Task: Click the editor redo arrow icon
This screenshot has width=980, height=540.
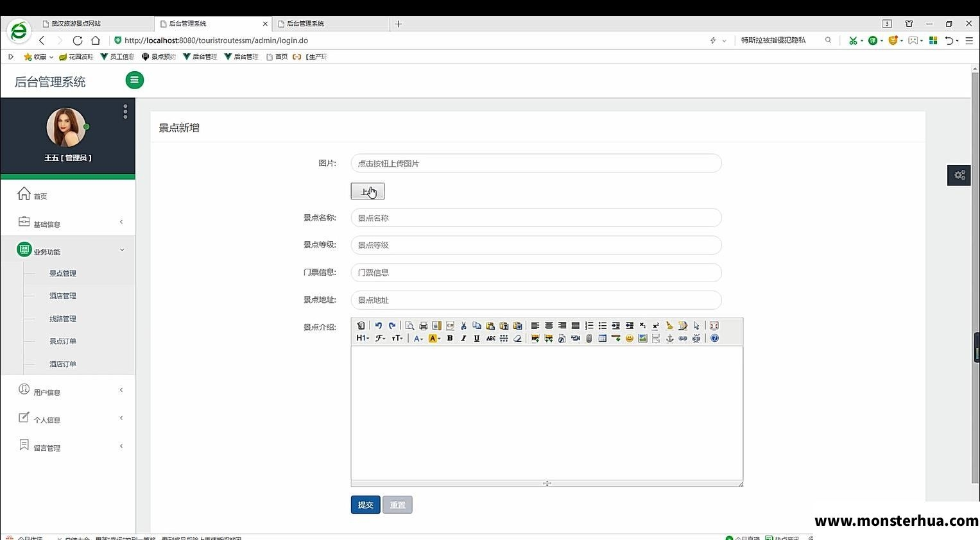Action: 392,326
